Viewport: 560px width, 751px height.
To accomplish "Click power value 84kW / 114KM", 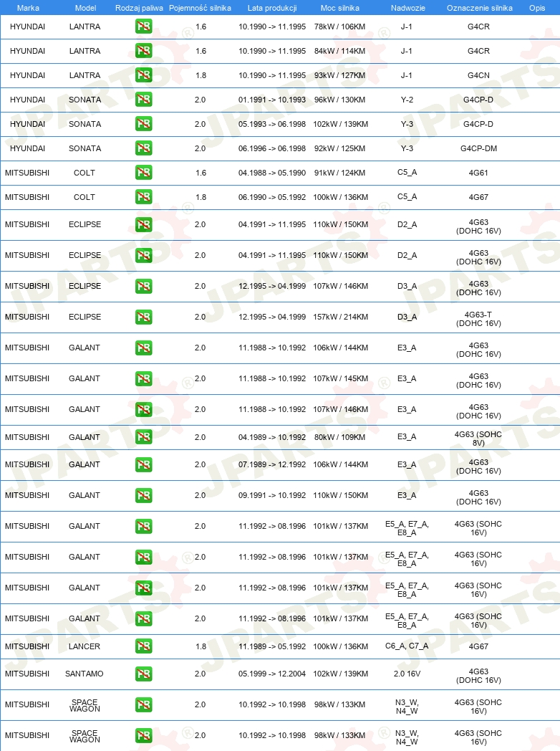I will coord(340,51).
